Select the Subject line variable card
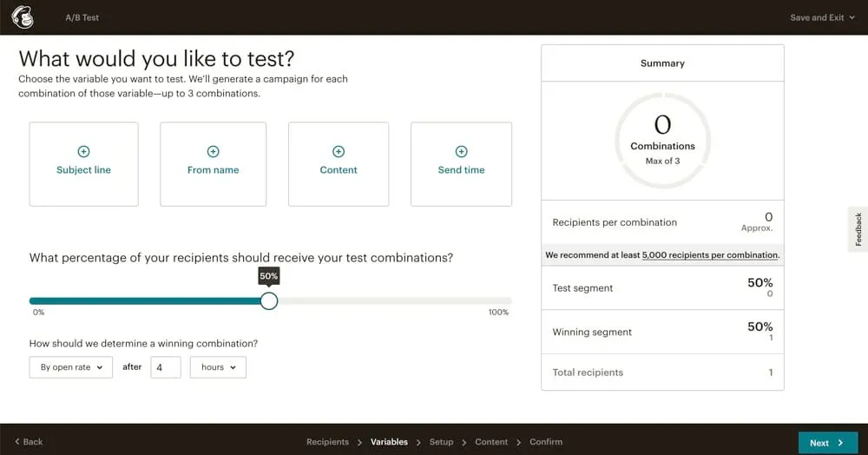This screenshot has height=455, width=868. [x=83, y=164]
